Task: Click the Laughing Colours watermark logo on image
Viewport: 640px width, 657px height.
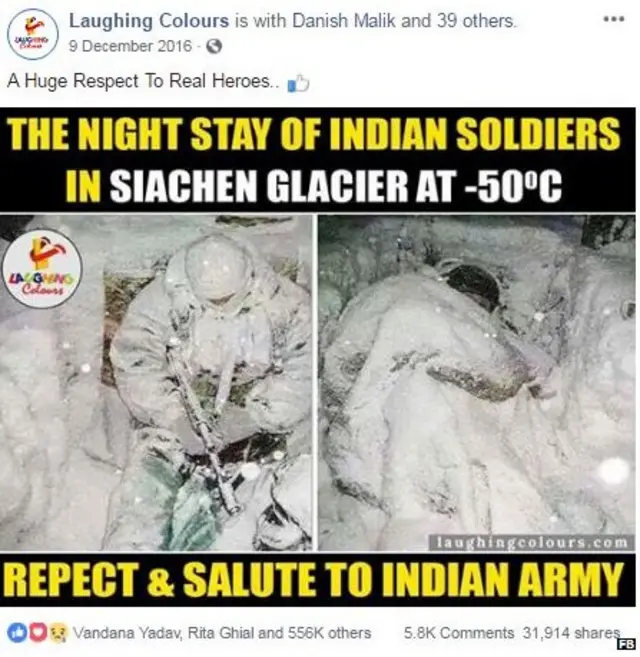Action: [42, 269]
